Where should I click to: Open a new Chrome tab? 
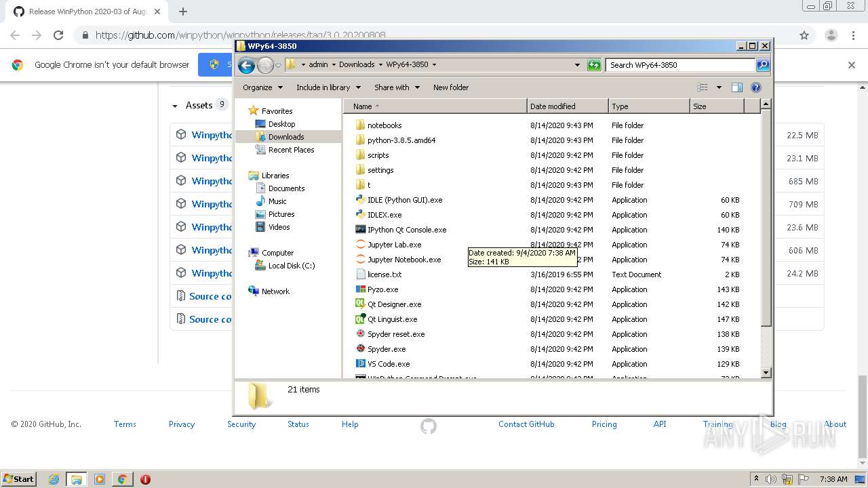[x=182, y=12]
